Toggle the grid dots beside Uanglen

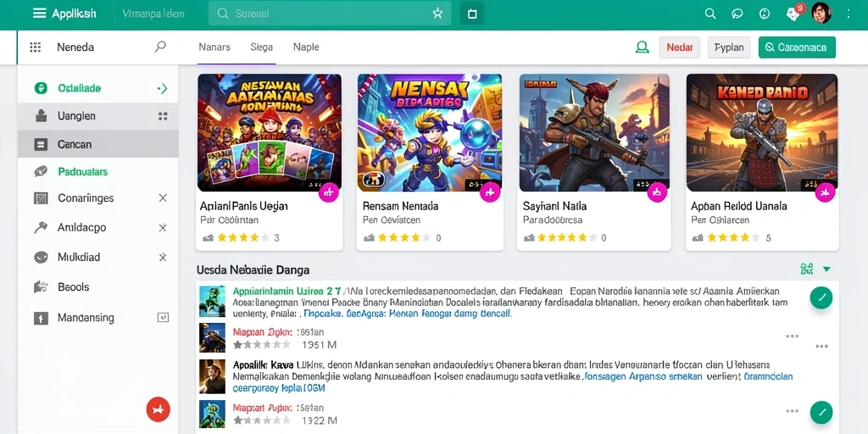163,115
